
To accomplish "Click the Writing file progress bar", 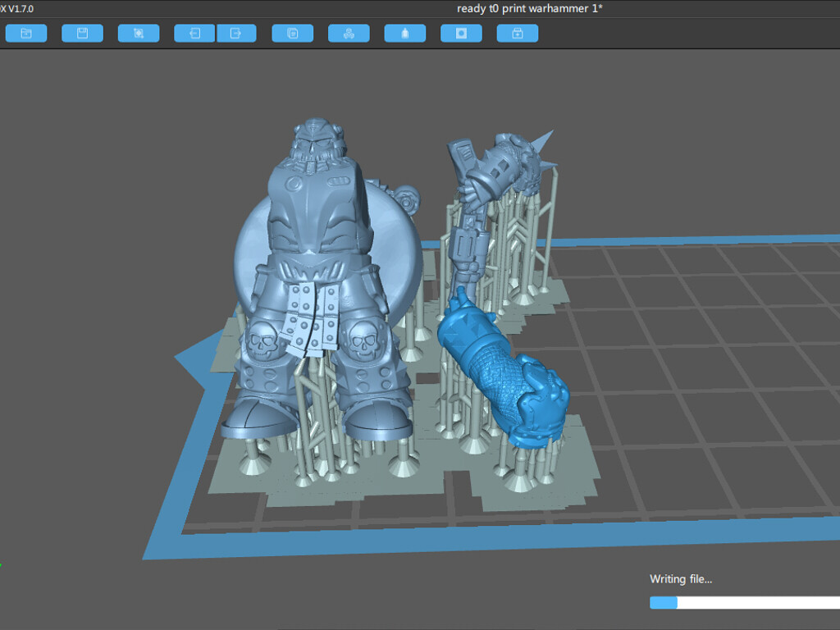I will coord(745,603).
